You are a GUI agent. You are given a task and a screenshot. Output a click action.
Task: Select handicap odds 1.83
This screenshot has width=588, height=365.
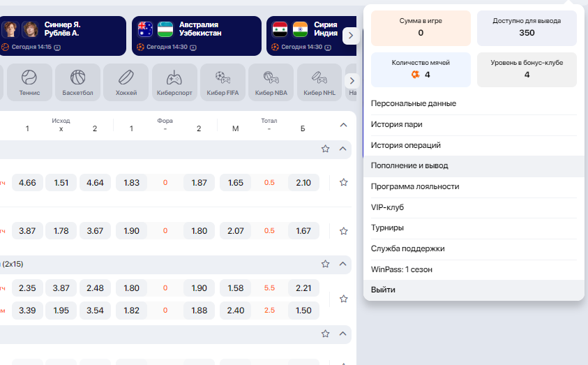click(131, 183)
